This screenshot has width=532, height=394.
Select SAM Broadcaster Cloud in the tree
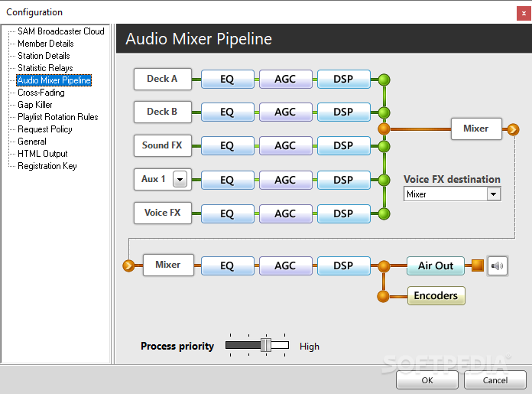coord(60,31)
